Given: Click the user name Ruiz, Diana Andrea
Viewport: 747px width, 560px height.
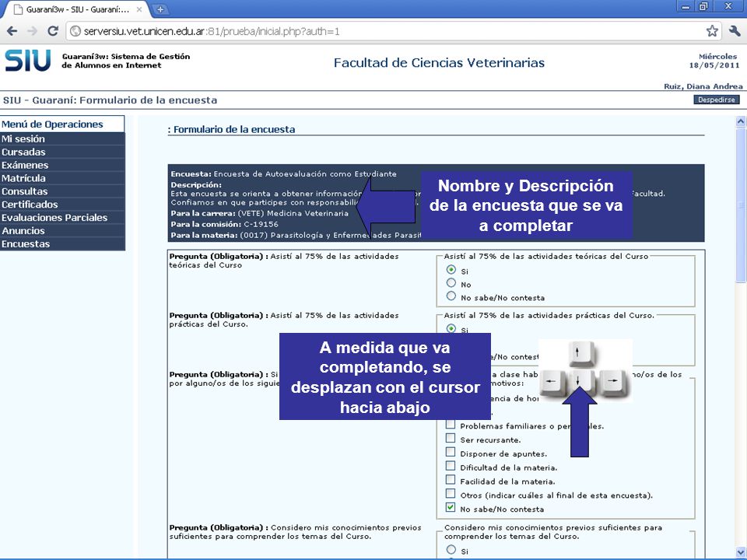Looking at the screenshot, I should point(703,86).
